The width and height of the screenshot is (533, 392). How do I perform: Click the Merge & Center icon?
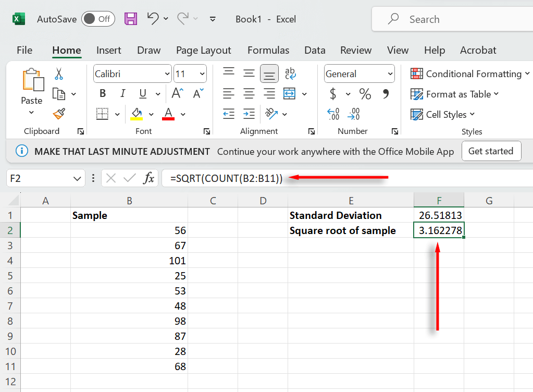pos(289,94)
